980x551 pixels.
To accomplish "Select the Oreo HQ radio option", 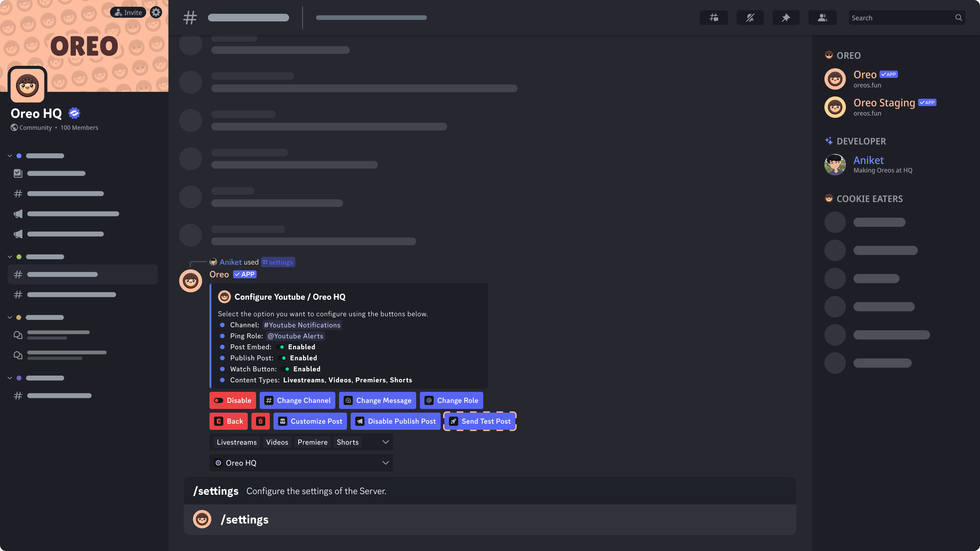I will tap(218, 463).
